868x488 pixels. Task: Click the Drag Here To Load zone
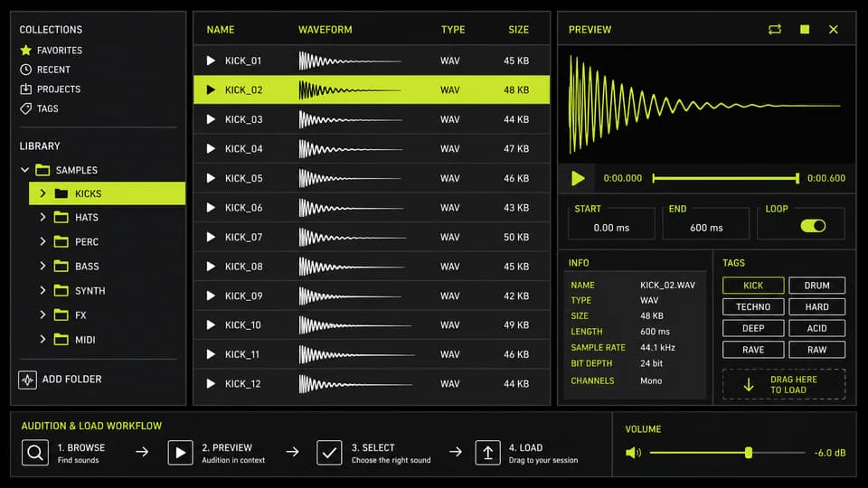(x=784, y=385)
